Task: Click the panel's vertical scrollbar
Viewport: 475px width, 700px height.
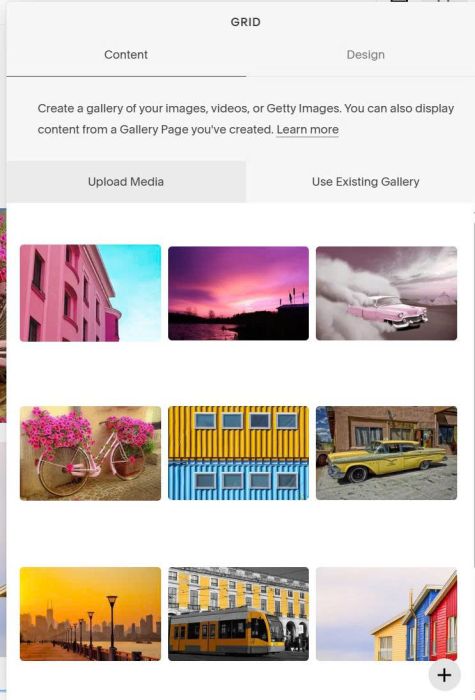Action: (473, 384)
